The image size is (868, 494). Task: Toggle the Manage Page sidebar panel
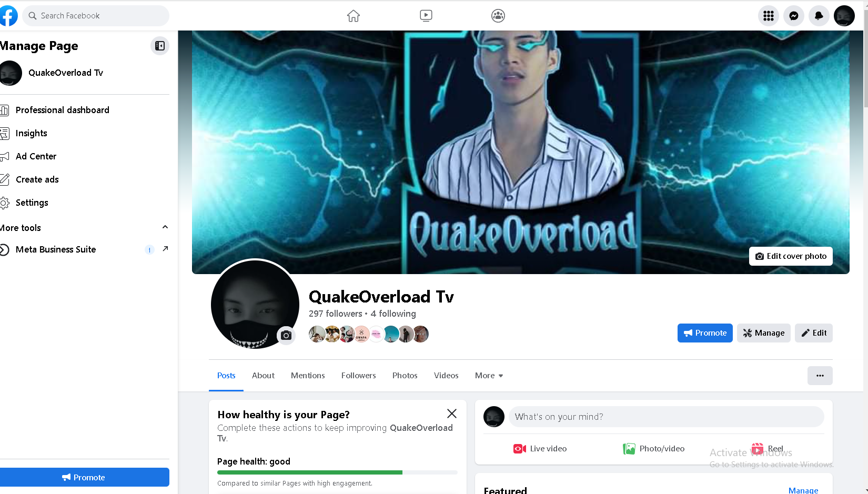coord(160,46)
